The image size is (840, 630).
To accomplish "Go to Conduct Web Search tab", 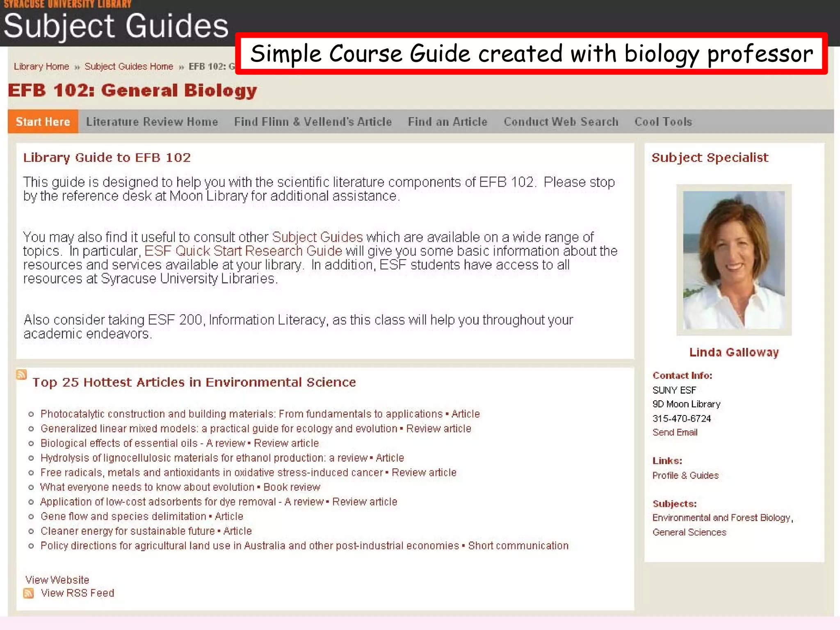I will click(x=561, y=122).
